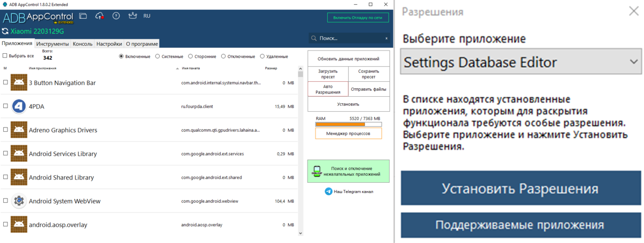Viewport: 644px width, 243px height.
Task: Click the ADB AppControl logo
Action: (x=38, y=17)
